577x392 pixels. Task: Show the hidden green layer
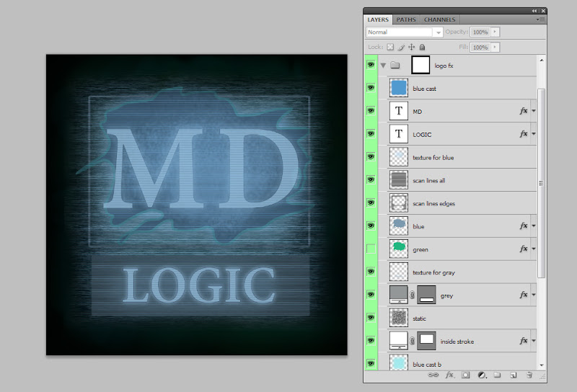[371, 249]
